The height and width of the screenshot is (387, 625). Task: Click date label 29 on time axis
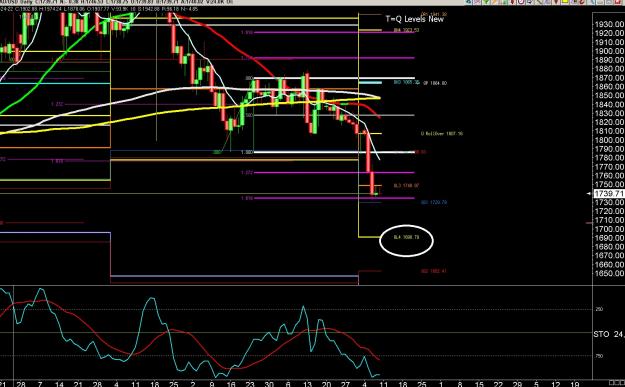[x=517, y=384]
